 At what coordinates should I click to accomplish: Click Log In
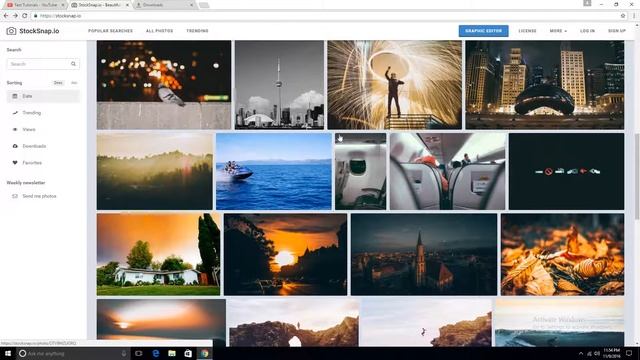[587, 31]
